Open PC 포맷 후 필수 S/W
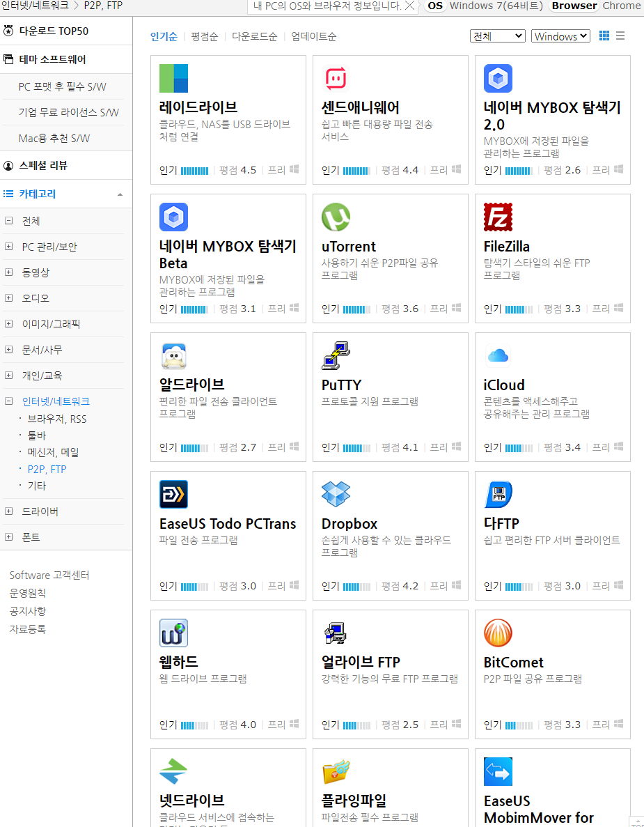The height and width of the screenshot is (827, 644). [x=62, y=86]
